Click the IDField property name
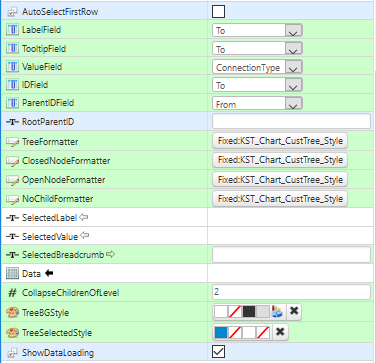The image size is (376, 363). (35, 85)
